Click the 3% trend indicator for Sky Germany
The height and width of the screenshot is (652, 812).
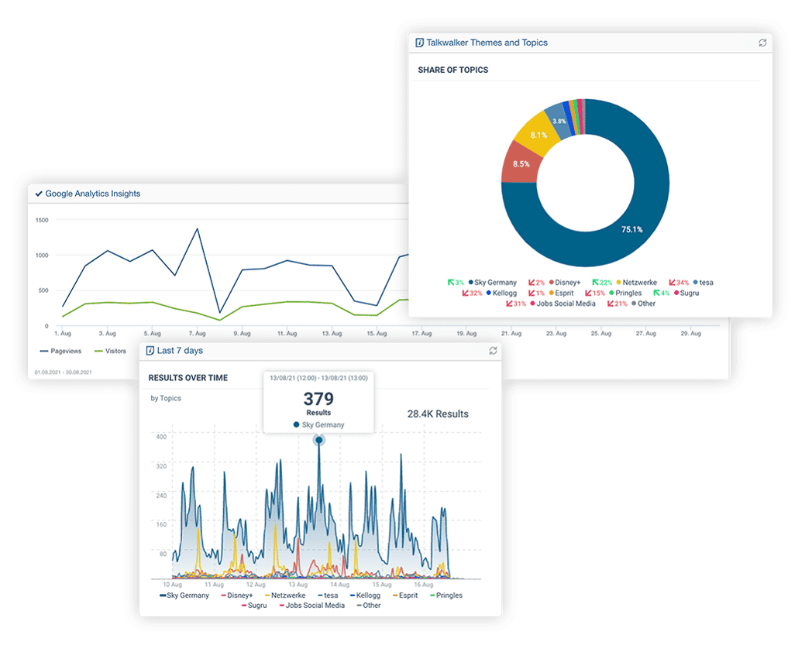tap(456, 283)
